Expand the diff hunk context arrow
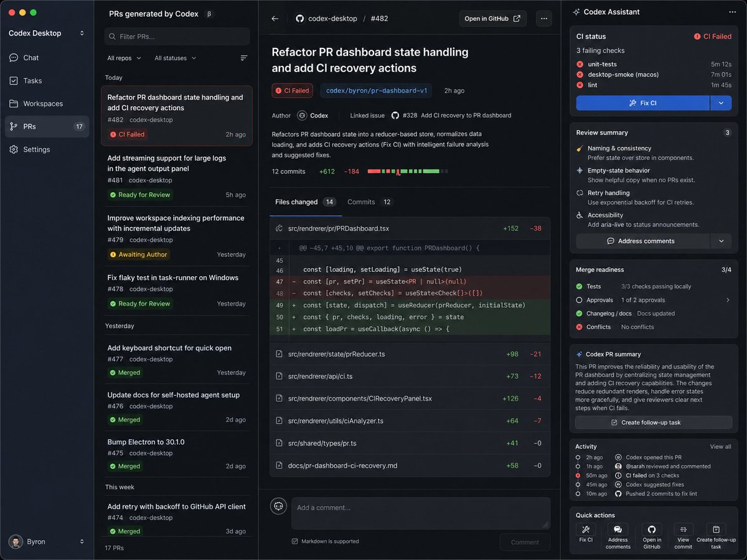The image size is (747, 560). click(279, 248)
